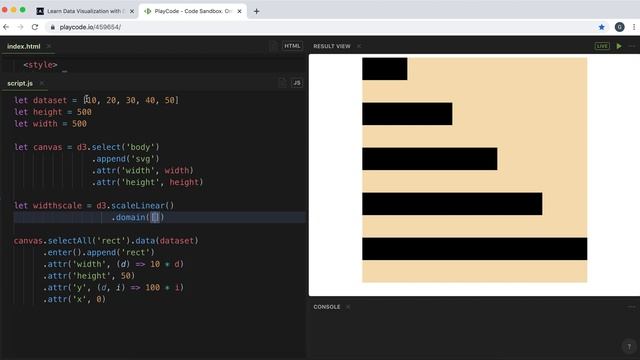Run the code with the green play button
This screenshot has height=360, width=640.
(x=619, y=46)
